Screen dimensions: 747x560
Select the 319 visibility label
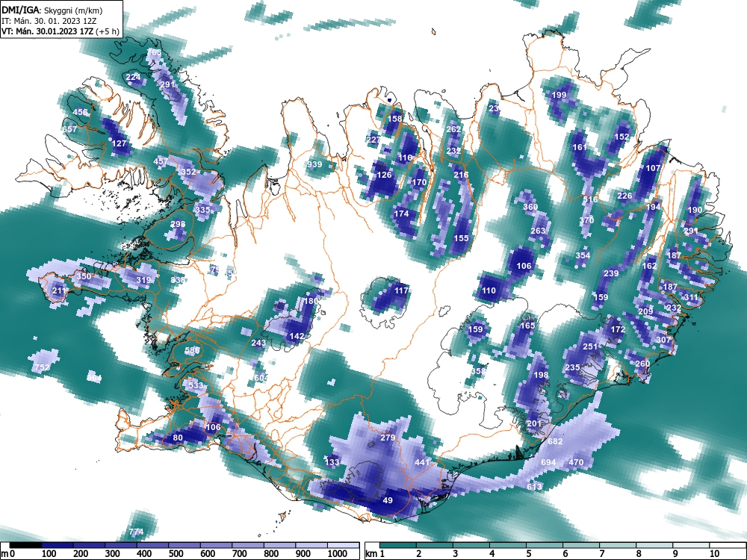point(143,281)
